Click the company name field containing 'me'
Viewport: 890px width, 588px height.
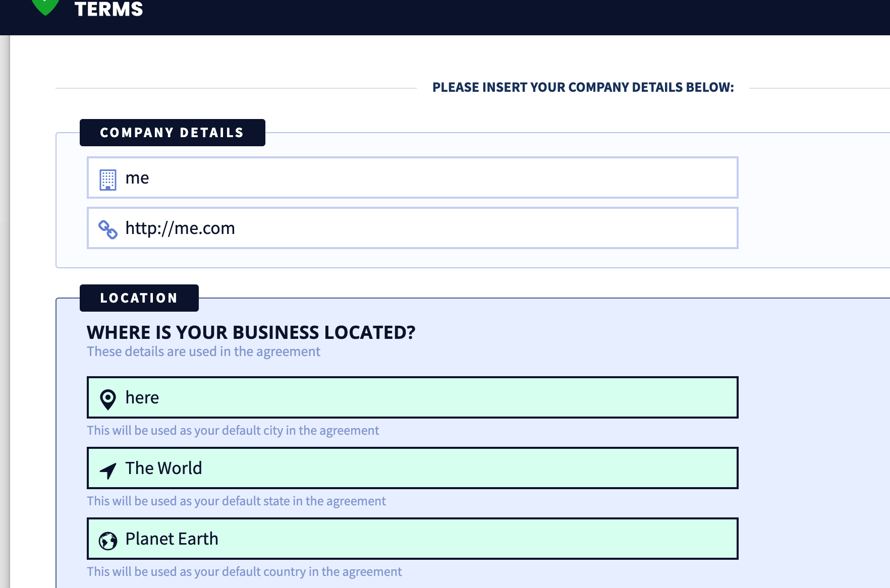[412, 178]
